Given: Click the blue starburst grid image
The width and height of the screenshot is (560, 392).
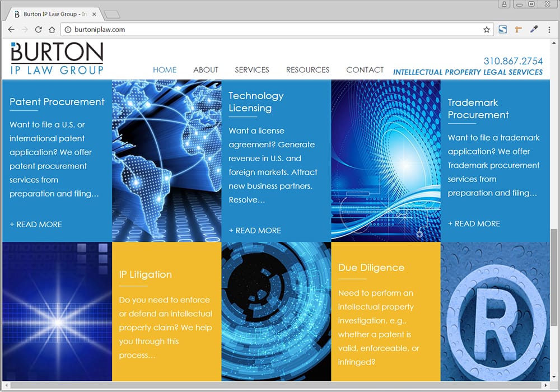Looking at the screenshot, I should pos(57,311).
